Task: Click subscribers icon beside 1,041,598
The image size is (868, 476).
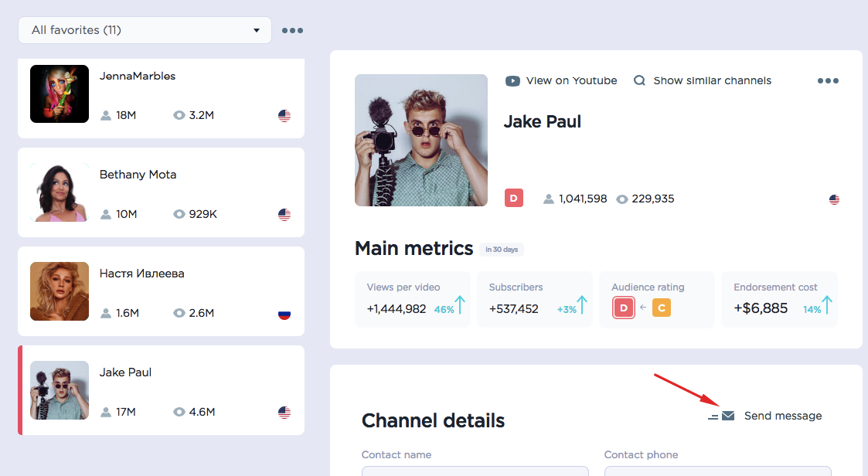Action: pyautogui.click(x=549, y=199)
